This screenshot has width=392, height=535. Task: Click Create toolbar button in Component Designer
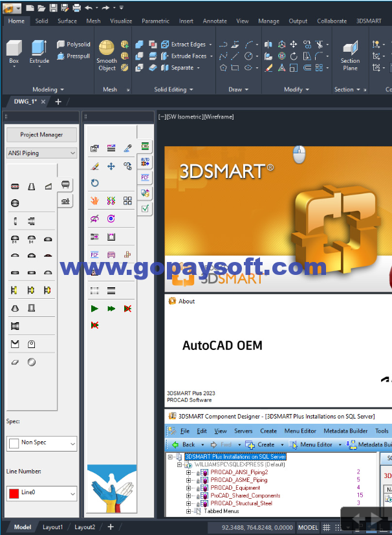point(260,444)
